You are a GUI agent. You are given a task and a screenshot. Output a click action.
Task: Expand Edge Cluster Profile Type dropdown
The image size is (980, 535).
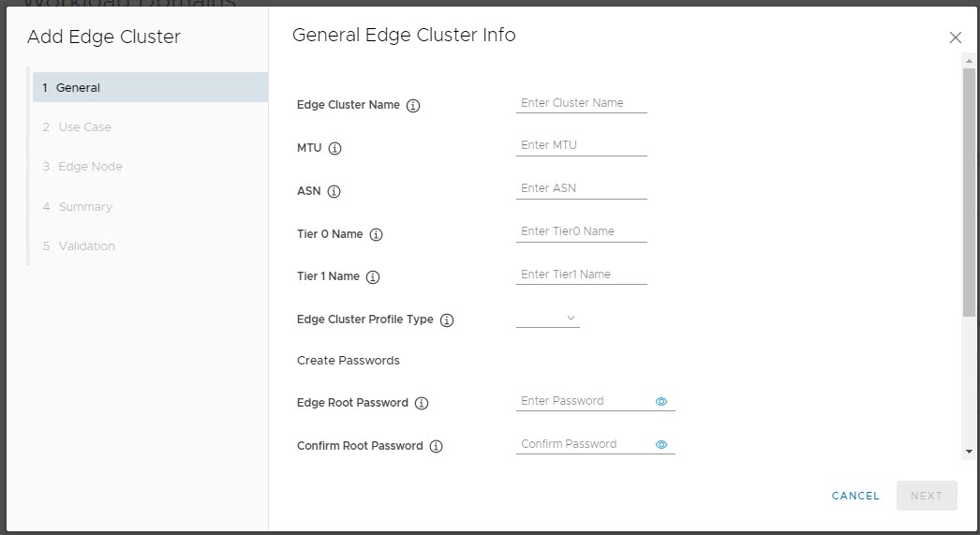[548, 319]
